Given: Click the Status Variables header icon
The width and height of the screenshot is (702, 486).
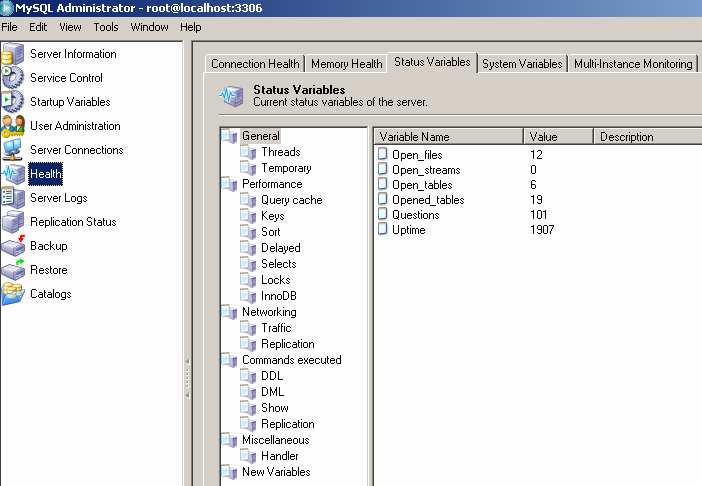Looking at the screenshot, I should 231,95.
